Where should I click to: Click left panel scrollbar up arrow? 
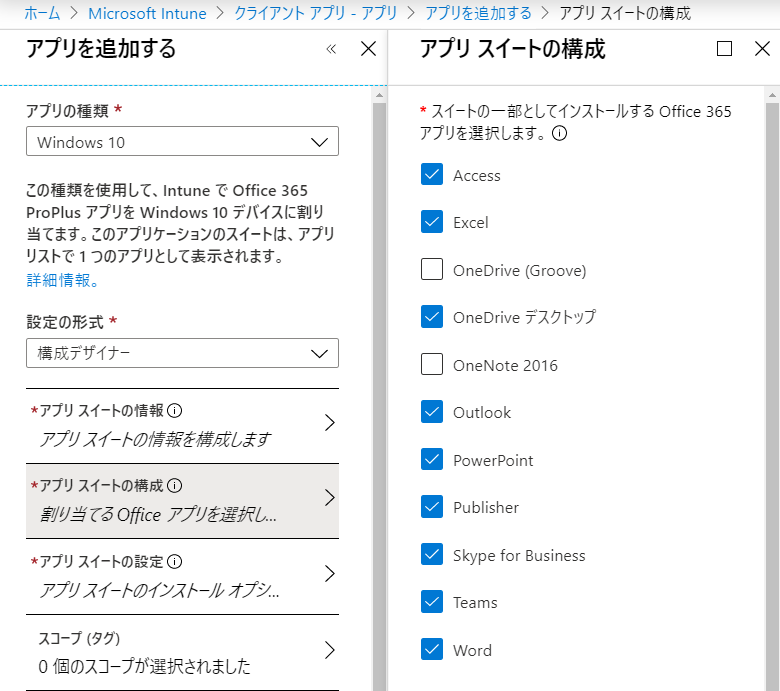coord(380,95)
